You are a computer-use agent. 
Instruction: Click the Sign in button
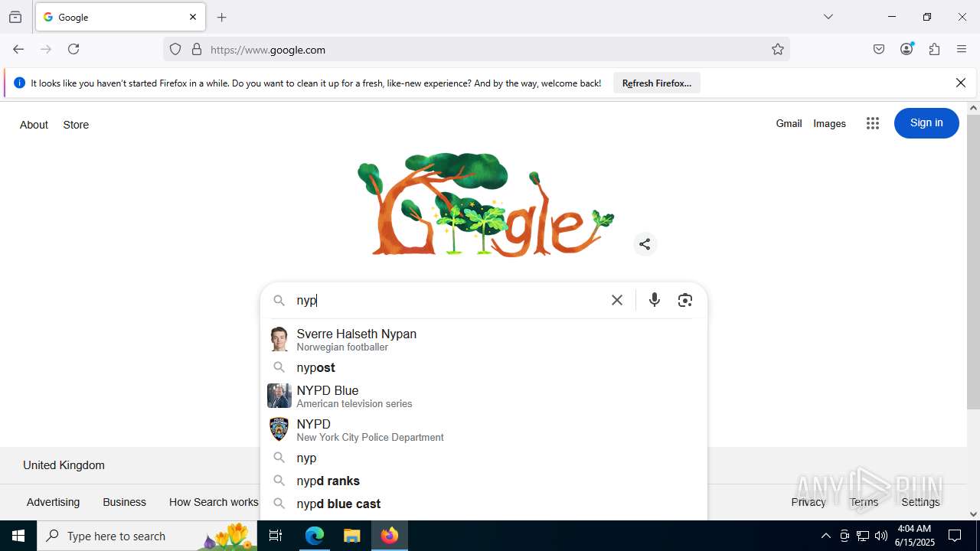[x=926, y=123]
